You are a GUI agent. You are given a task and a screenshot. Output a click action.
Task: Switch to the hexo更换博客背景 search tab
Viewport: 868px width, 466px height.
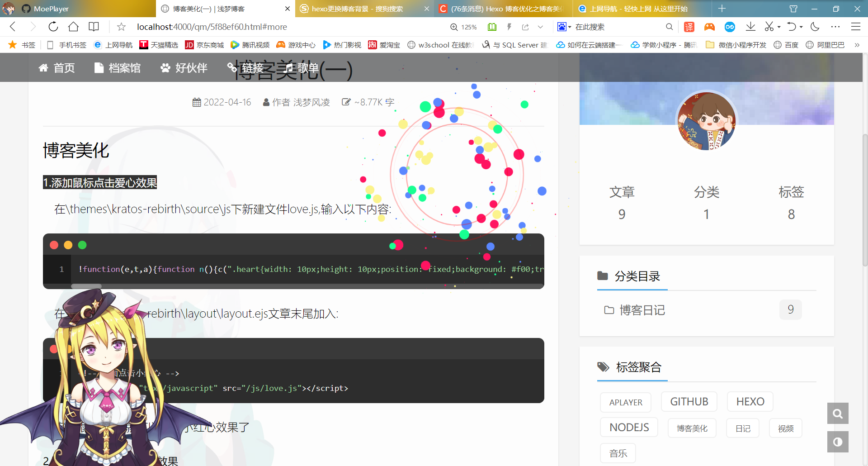(364, 9)
